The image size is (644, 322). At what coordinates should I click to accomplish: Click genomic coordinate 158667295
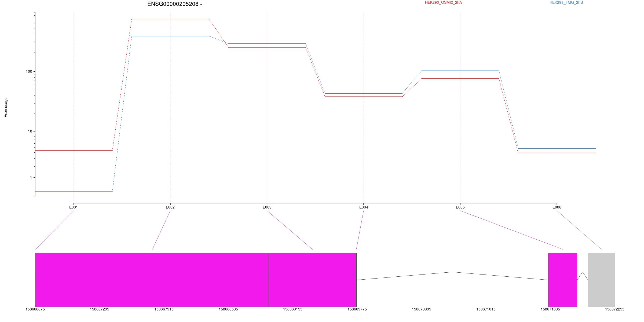click(100, 309)
